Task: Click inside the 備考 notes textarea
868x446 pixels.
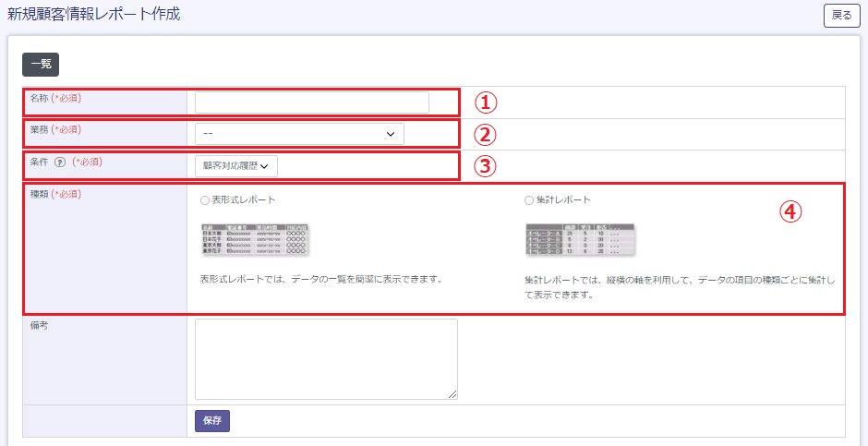Action: click(x=326, y=359)
